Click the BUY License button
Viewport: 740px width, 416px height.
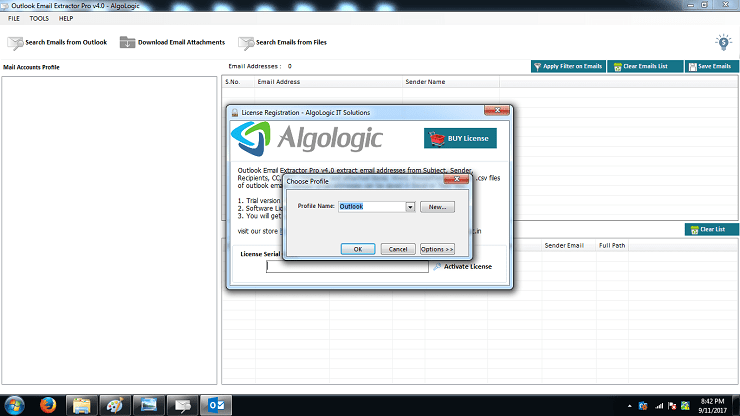pyautogui.click(x=460, y=138)
